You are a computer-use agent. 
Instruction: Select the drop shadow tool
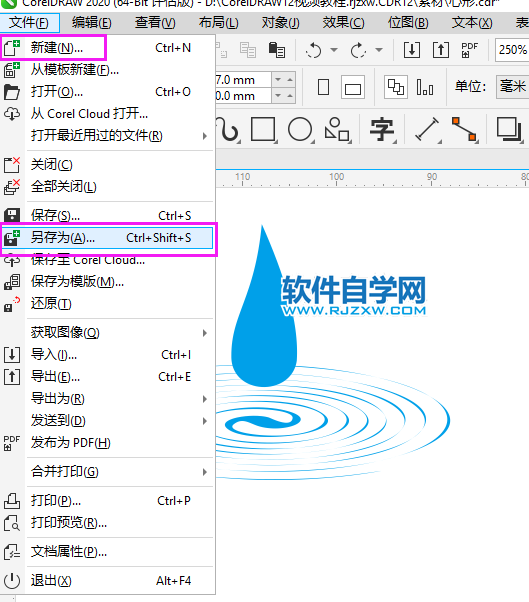[x=509, y=130]
